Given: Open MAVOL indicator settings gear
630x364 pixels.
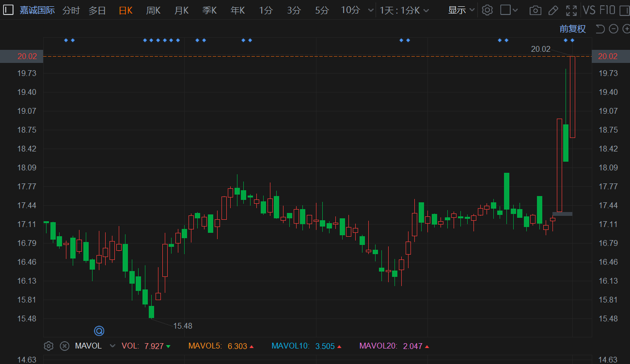Looking at the screenshot, I should (x=48, y=346).
